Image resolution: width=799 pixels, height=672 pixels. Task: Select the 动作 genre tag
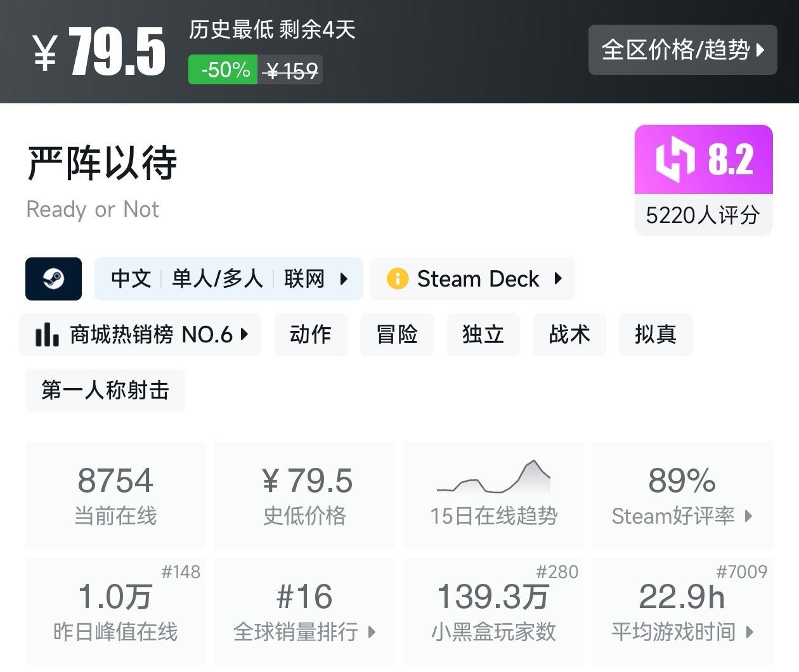(310, 334)
